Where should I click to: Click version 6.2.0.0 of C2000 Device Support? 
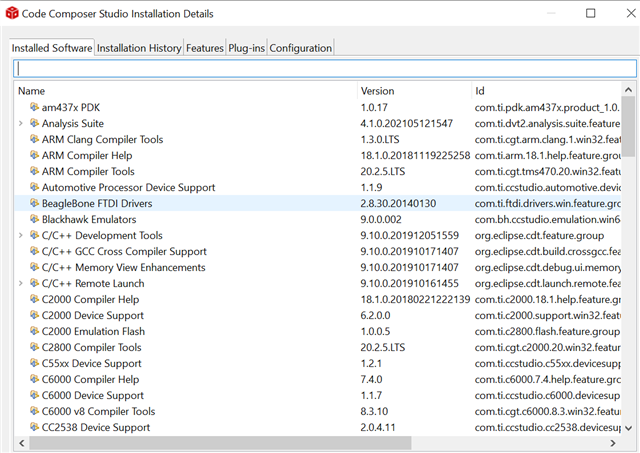pos(375,315)
